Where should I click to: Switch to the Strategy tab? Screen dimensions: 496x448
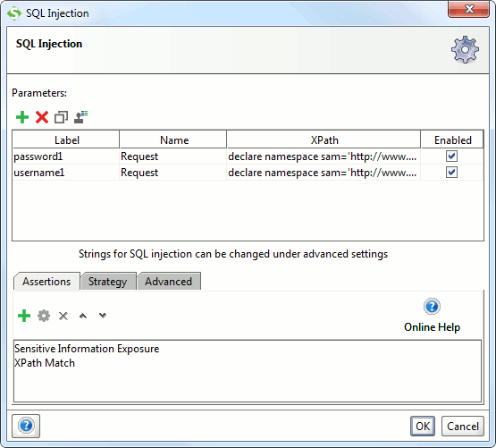pos(108,281)
